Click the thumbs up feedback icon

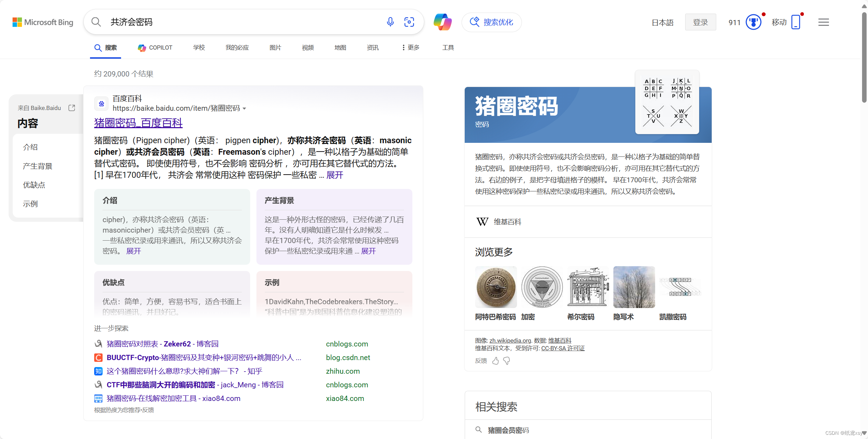tap(495, 361)
